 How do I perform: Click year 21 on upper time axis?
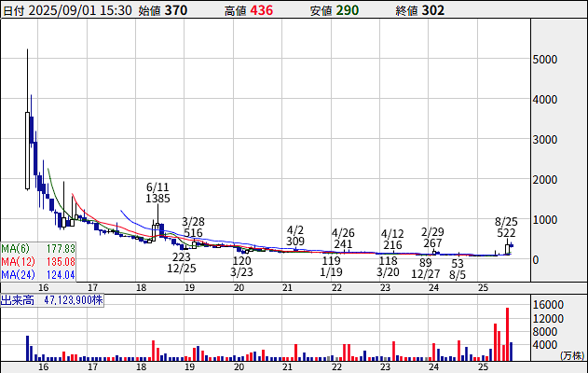pos(287,288)
